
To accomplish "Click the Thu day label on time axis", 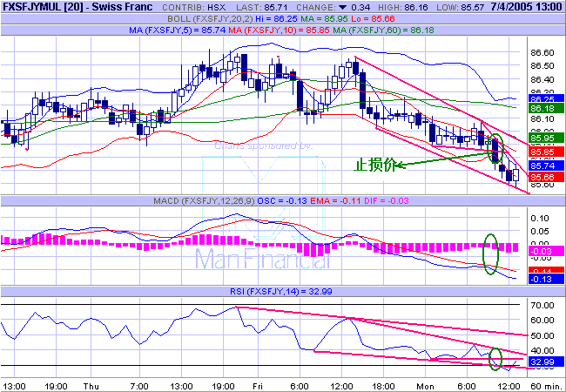I will [x=91, y=386].
